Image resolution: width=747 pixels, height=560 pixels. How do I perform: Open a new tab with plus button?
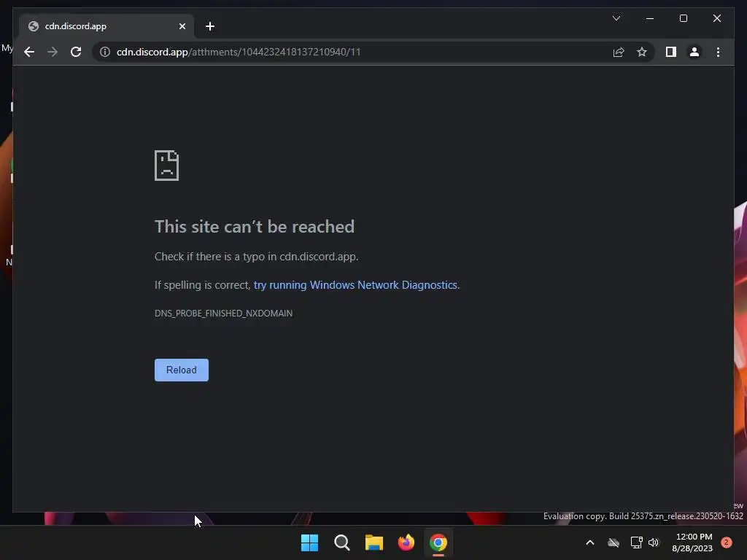pos(210,26)
